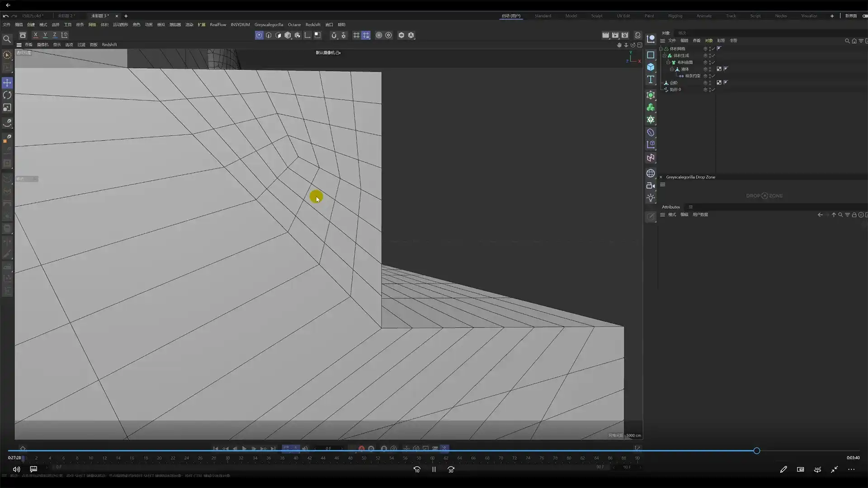Open the RealFlow menu
Viewport: 868px width, 488px height.
coord(217,25)
